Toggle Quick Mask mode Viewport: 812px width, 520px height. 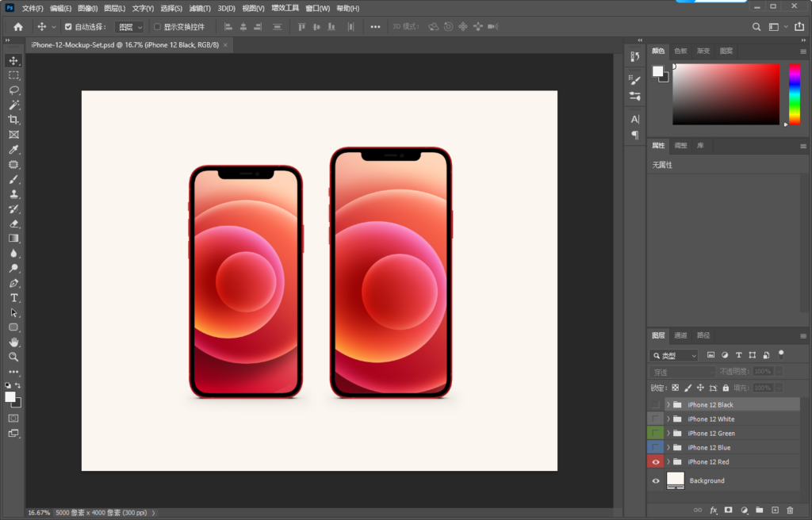tap(13, 418)
